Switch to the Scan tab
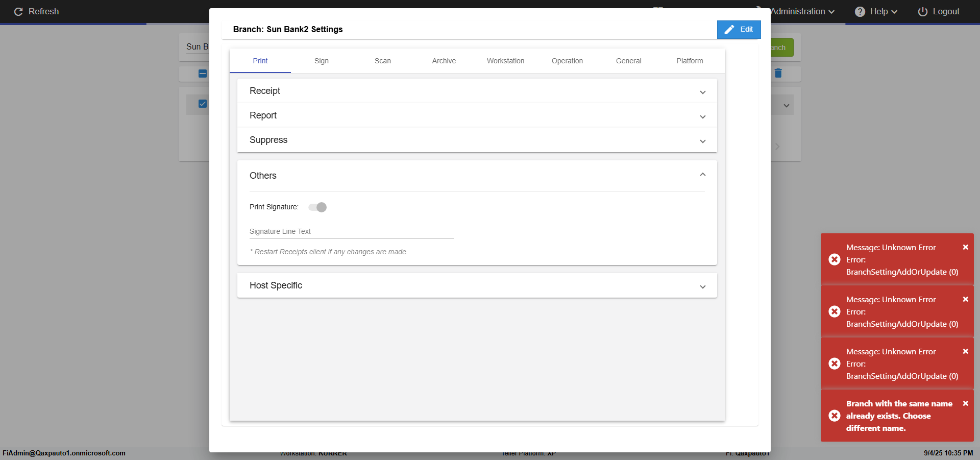 coord(382,61)
